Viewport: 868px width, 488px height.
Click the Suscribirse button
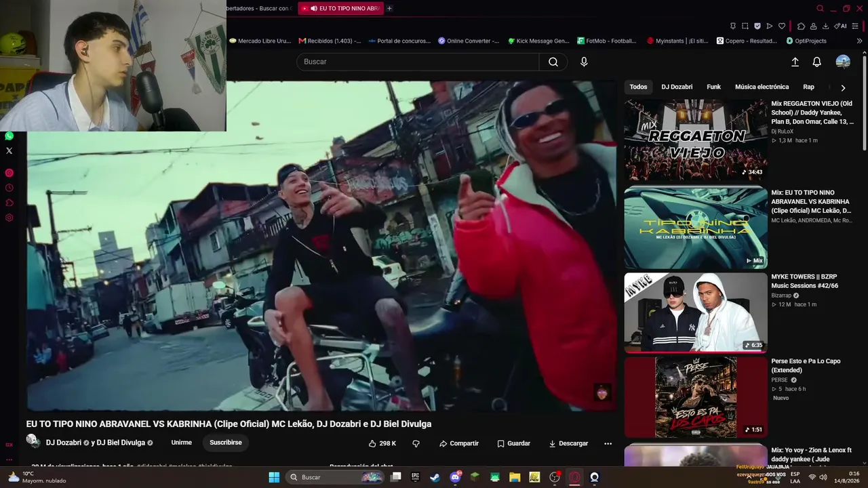coord(226,443)
